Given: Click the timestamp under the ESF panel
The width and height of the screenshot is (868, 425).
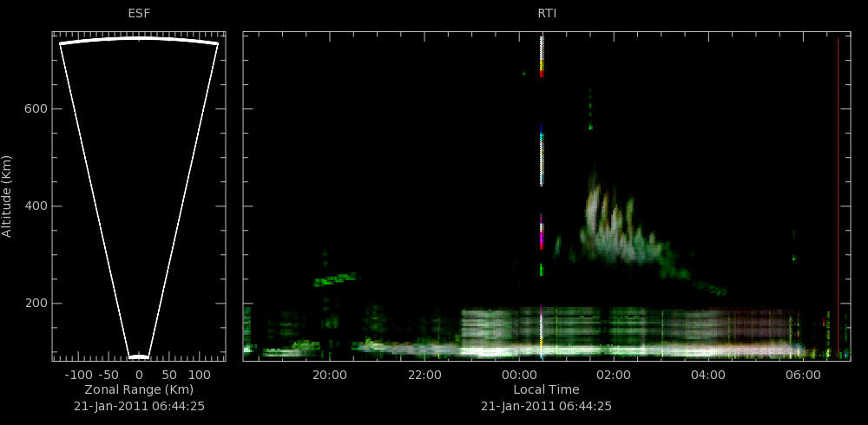Looking at the screenshot, I should click(139, 406).
